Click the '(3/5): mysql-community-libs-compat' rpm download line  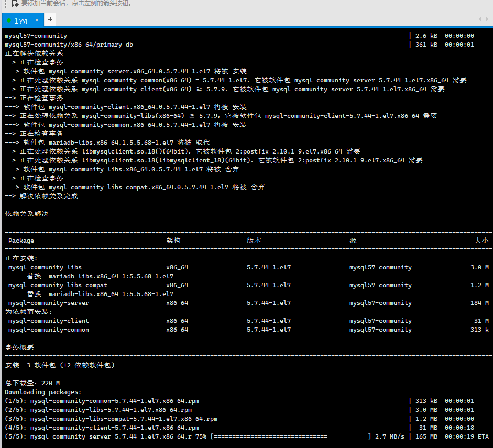click(111, 419)
